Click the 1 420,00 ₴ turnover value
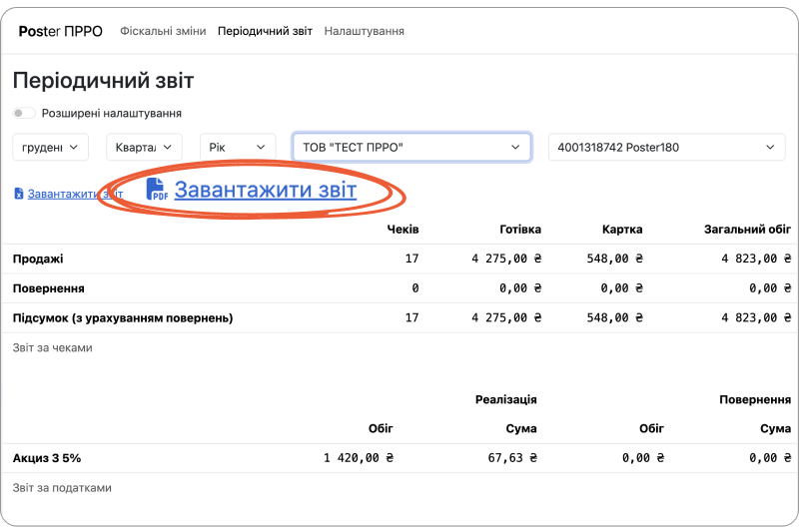The image size is (799, 532). 359,458
